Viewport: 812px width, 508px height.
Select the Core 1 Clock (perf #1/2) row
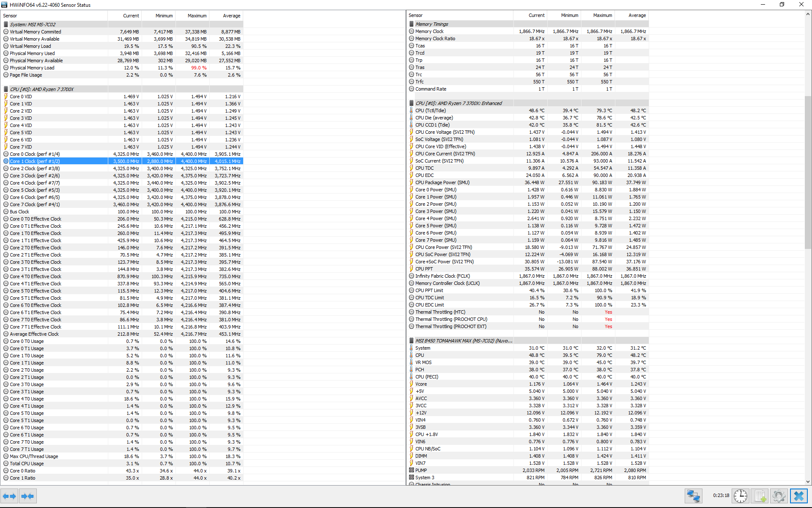tap(35, 161)
